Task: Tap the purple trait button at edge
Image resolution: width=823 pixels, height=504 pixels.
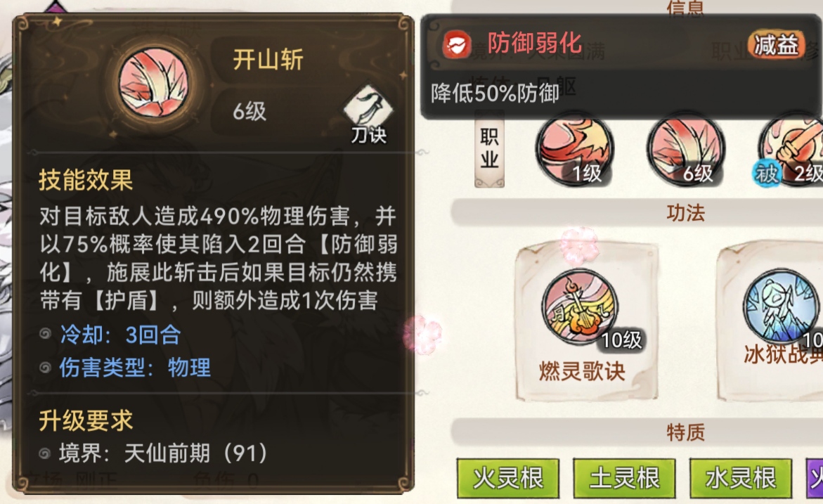Action: (x=815, y=478)
